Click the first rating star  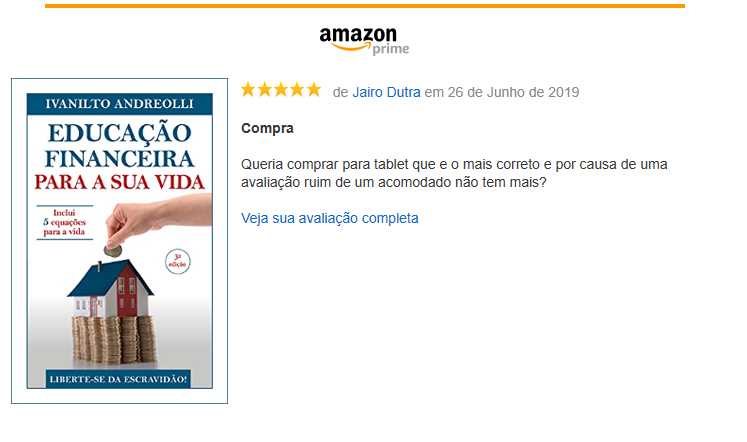[248, 90]
